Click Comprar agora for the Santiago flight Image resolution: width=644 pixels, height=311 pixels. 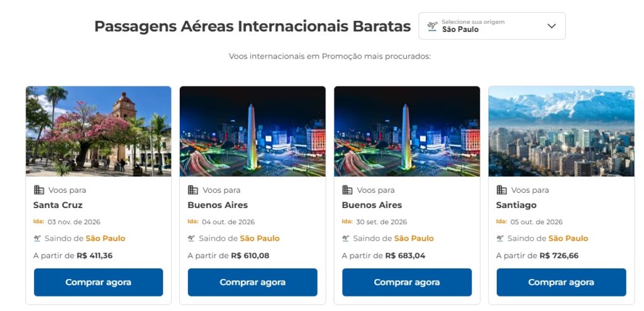tap(561, 282)
